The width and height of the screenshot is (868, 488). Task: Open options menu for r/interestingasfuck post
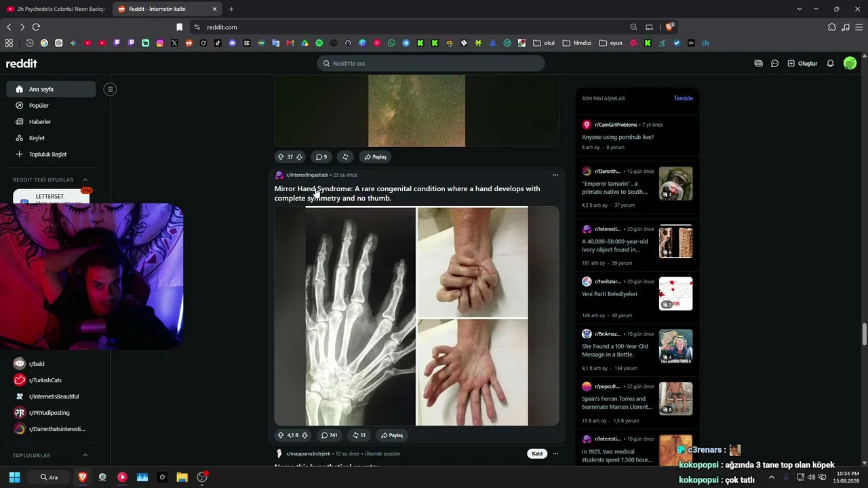tap(555, 175)
